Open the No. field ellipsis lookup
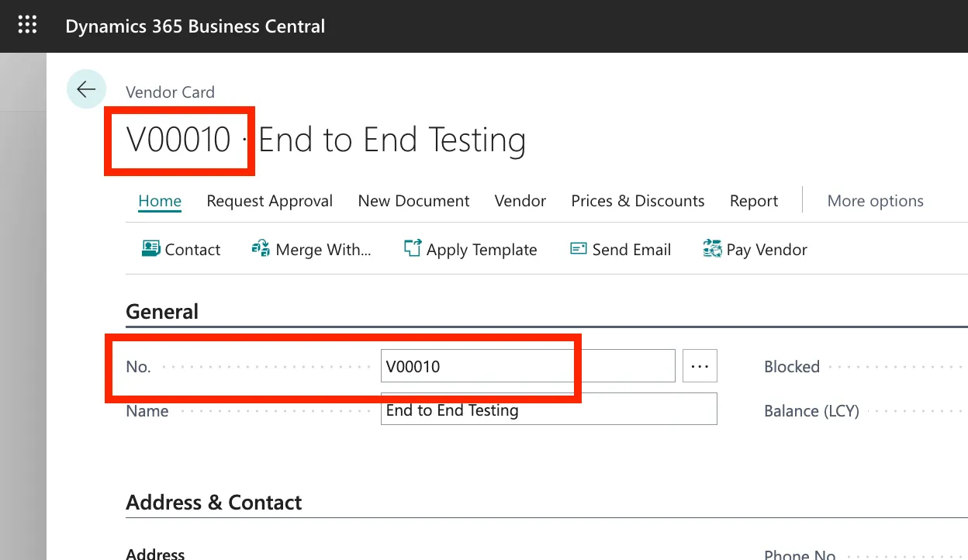 click(x=700, y=366)
